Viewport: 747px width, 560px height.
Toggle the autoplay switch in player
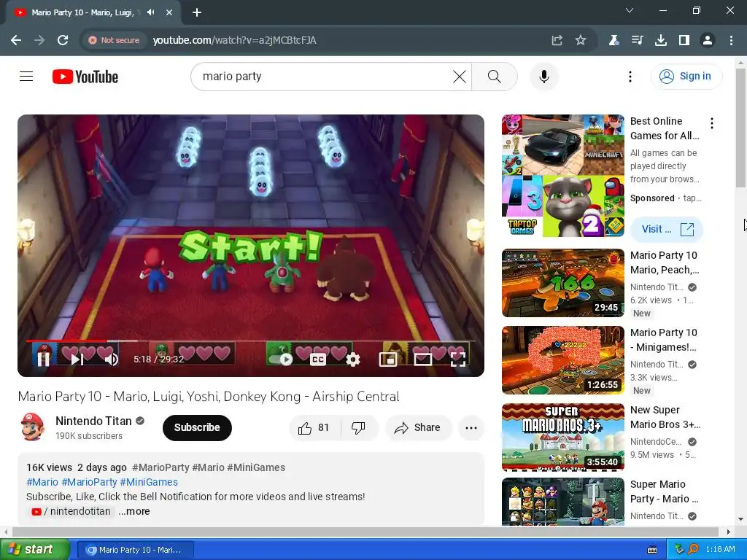pyautogui.click(x=281, y=359)
